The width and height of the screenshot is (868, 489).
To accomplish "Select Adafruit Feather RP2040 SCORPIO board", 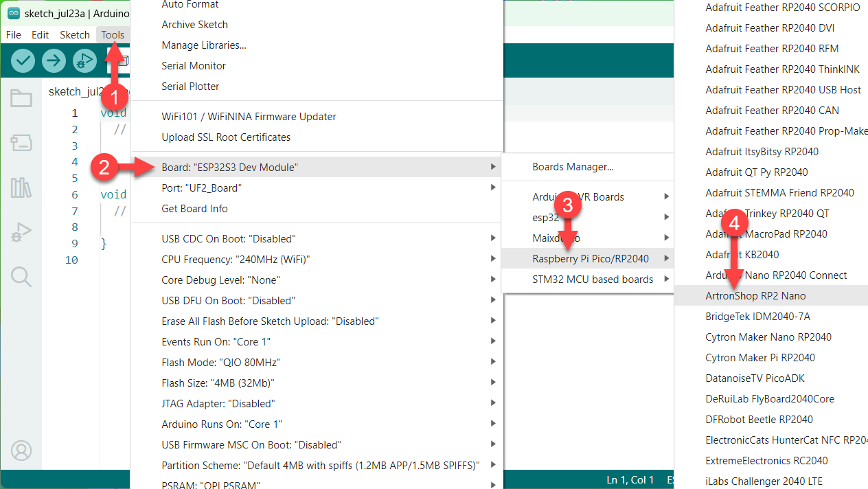I will (772, 8).
